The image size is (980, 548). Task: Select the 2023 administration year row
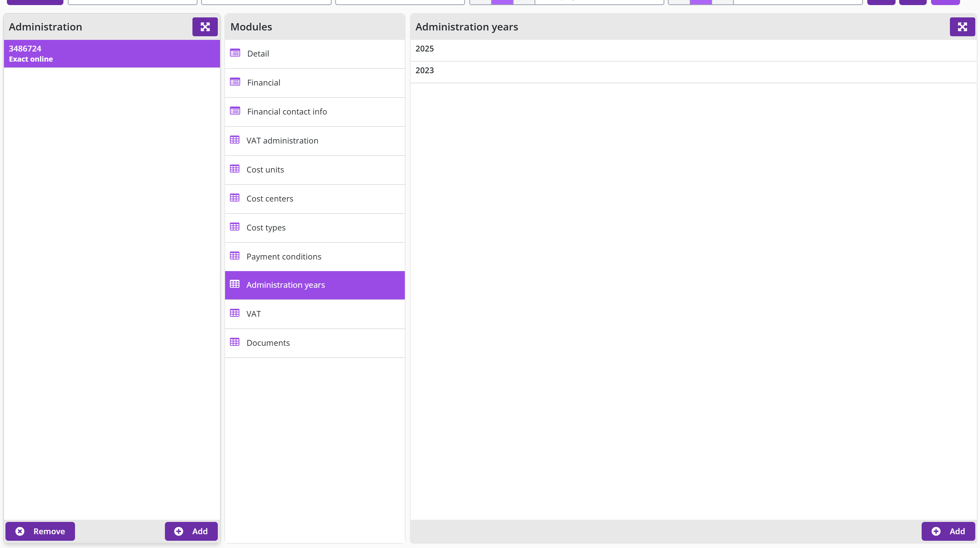(693, 72)
